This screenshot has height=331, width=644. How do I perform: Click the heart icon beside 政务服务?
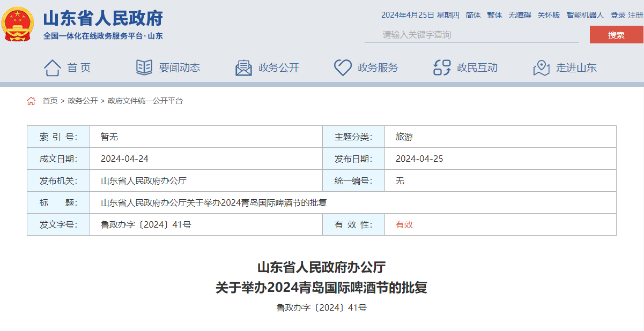pos(343,67)
